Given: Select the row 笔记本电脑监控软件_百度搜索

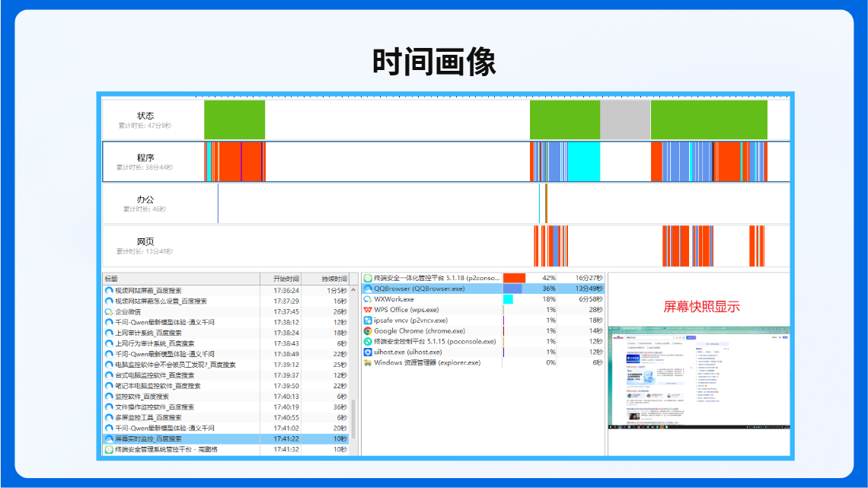Looking at the screenshot, I should pyautogui.click(x=227, y=386).
